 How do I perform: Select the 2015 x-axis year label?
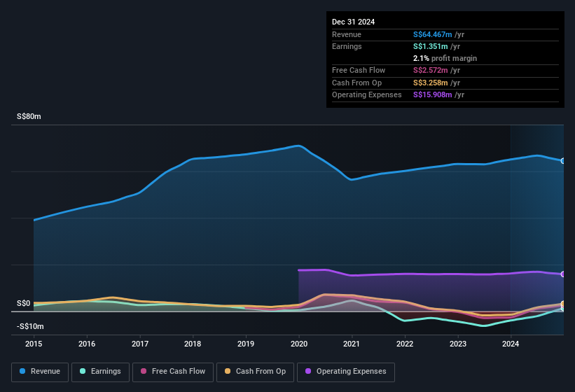[34, 344]
